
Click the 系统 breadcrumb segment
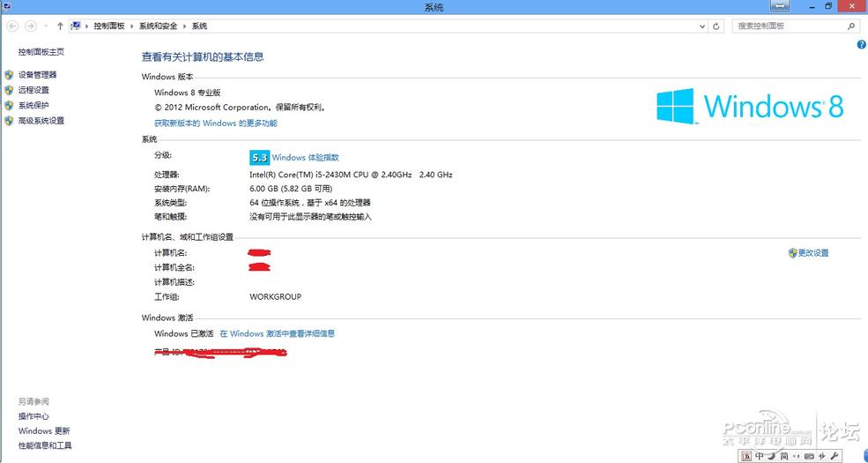click(x=199, y=26)
